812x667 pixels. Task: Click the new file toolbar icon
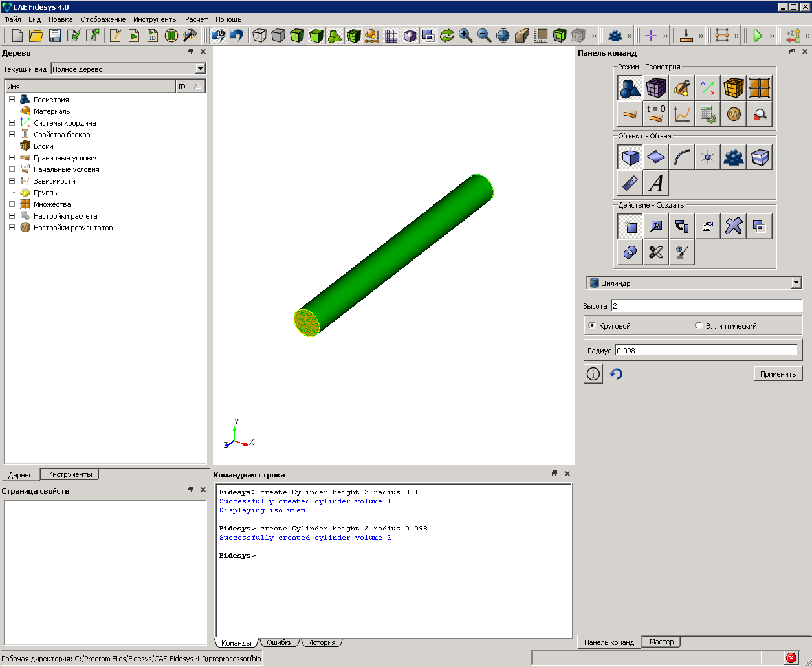coord(17,36)
